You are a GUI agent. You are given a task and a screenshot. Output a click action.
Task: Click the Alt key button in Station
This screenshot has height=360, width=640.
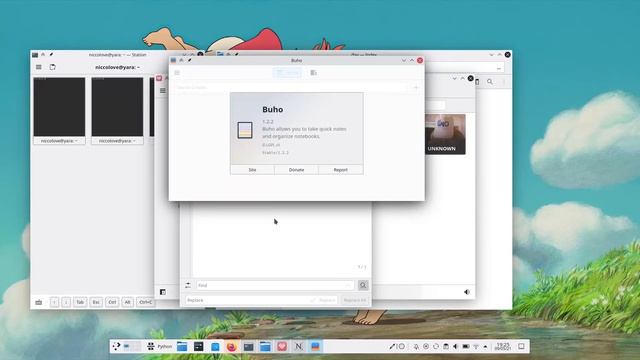127,302
